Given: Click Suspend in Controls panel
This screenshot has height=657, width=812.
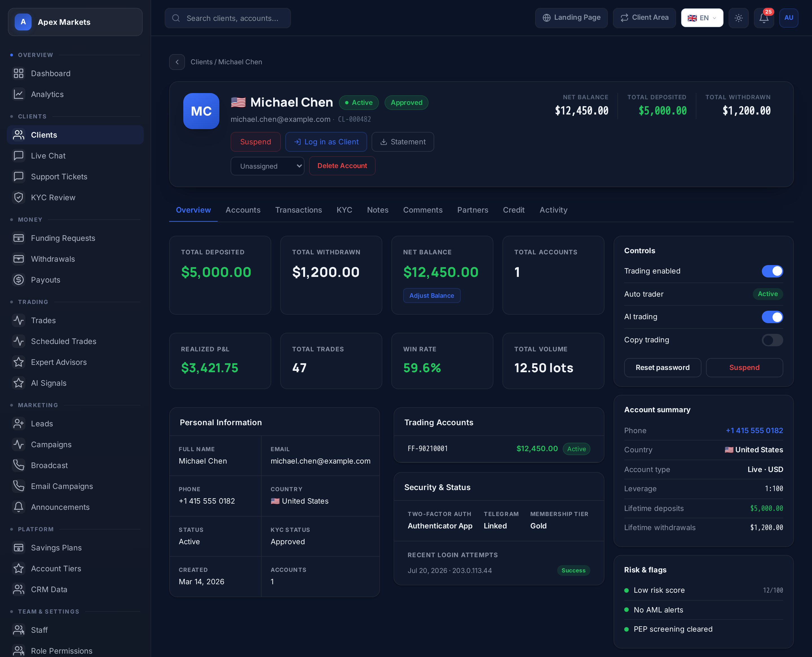Looking at the screenshot, I should tap(744, 367).
